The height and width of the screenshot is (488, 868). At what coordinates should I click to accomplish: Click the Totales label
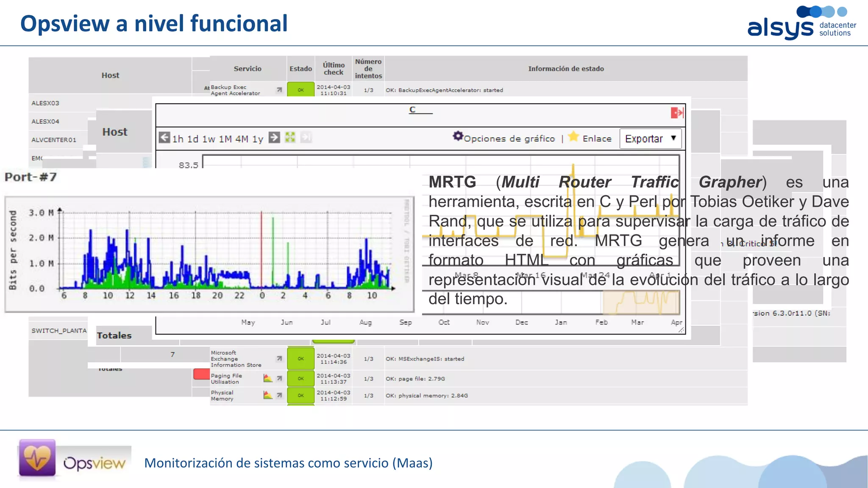pyautogui.click(x=114, y=335)
